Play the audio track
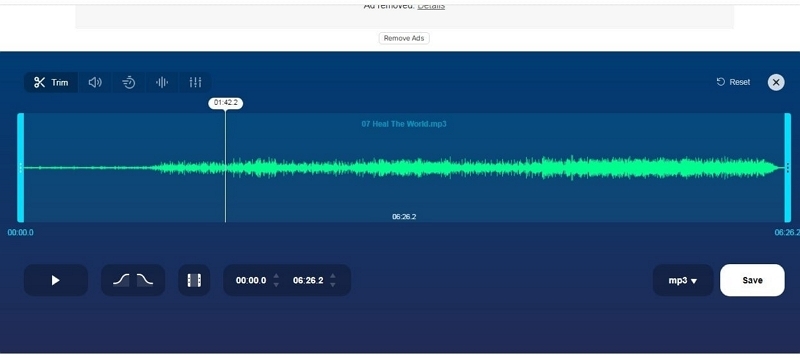This screenshot has height=360, width=800. point(56,280)
